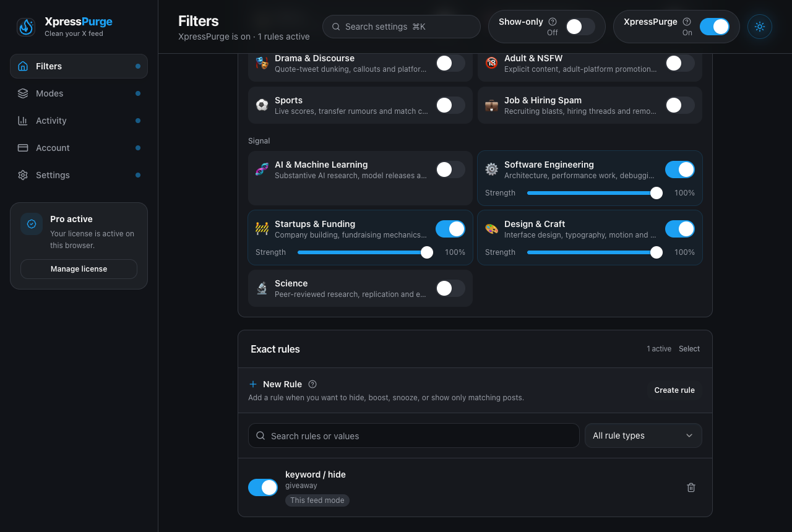Click the '1 active' rules count text
This screenshot has width=792, height=532.
click(659, 349)
